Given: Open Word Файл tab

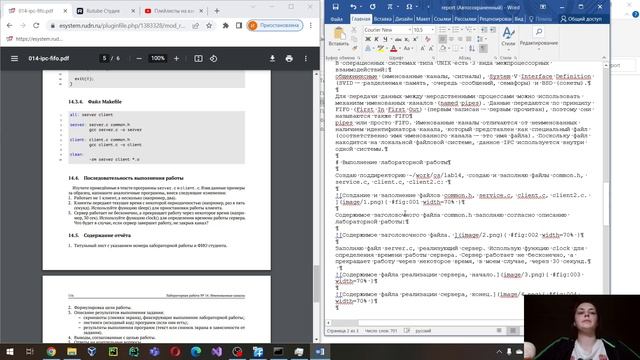Looking at the screenshot, I should coord(337,19).
